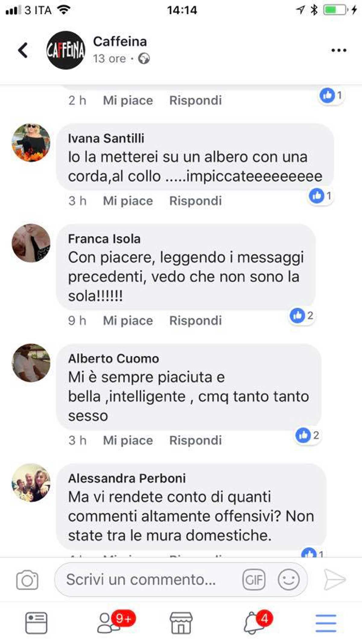
Task: Reply to Alberto Cuomo's comment with Rispondi
Action: [195, 441]
